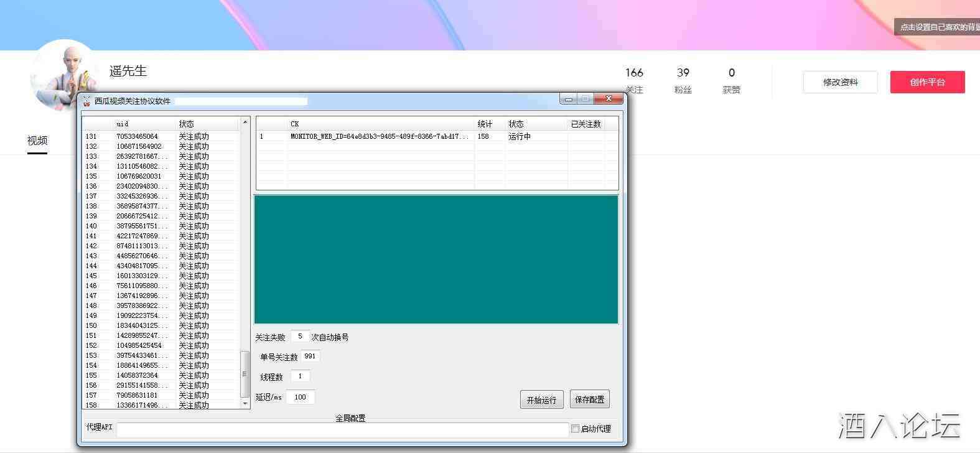Open 创作平台 on the profile page

click(927, 82)
